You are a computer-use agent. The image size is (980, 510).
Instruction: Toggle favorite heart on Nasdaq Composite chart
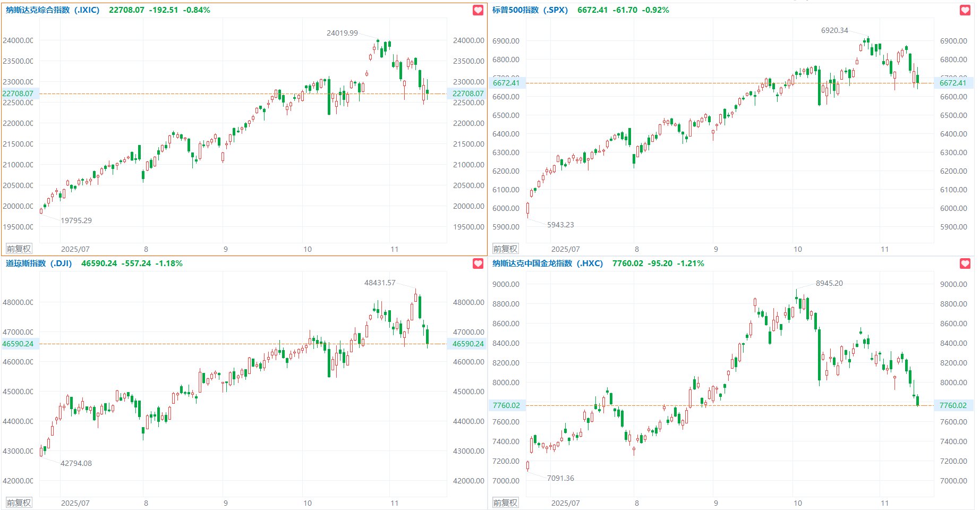[x=478, y=10]
